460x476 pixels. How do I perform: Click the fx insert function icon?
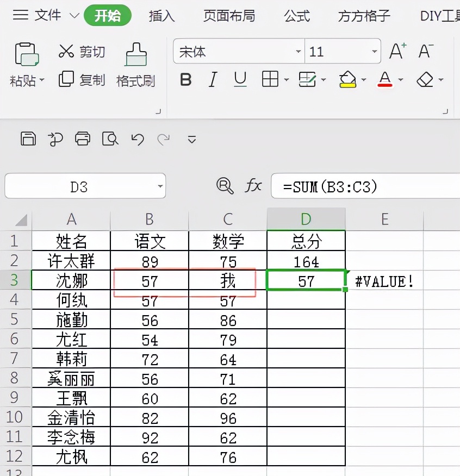point(253,185)
